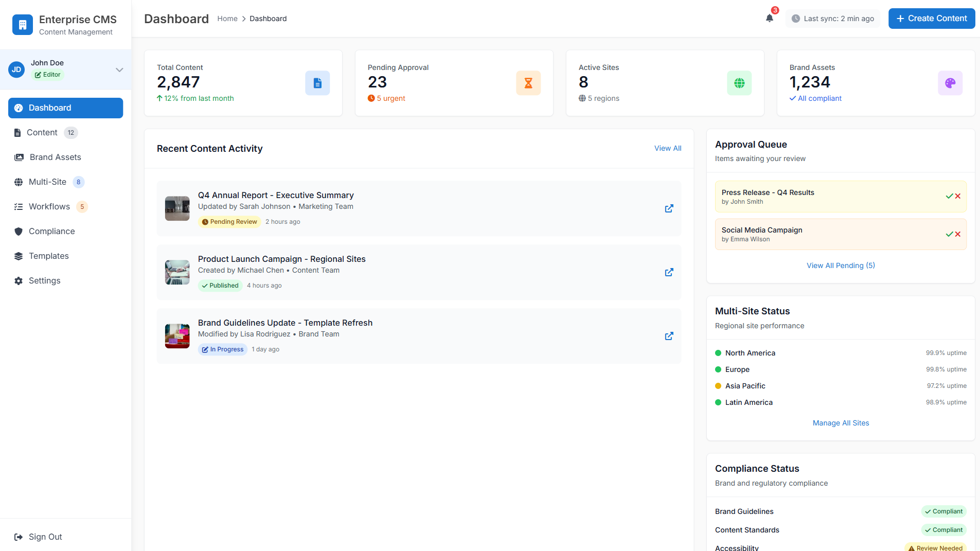
Task: Reject the Social Media Campaign by Emma Wilson
Action: coord(957,234)
